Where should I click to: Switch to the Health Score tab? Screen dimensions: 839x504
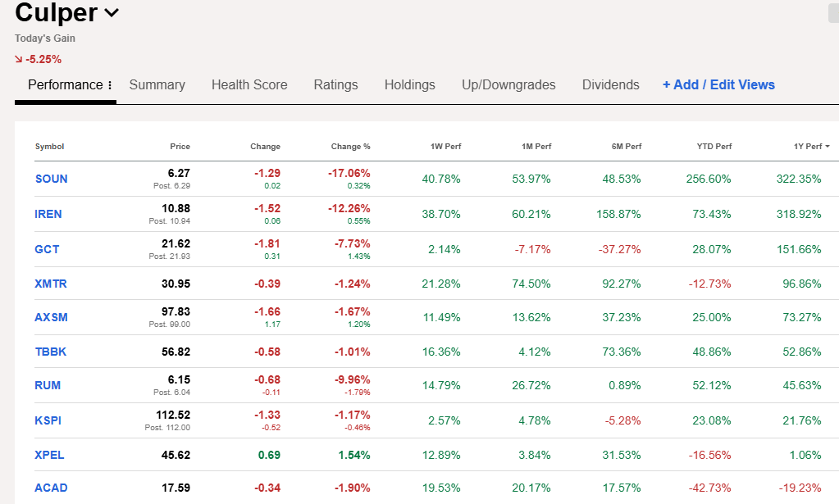(249, 85)
